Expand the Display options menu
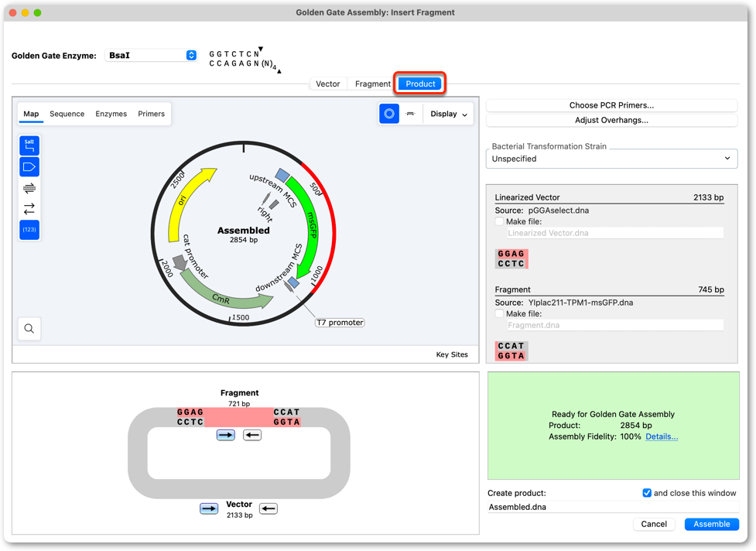The image size is (756, 551). 448,114
